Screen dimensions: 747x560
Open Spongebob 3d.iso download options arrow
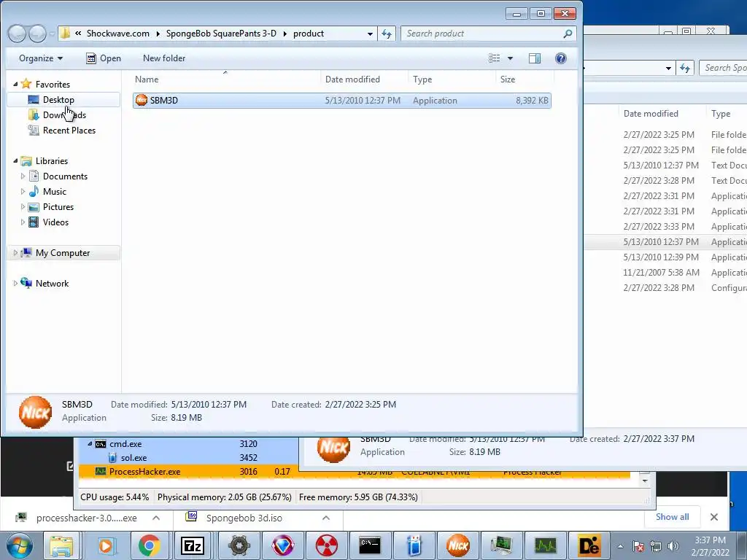coord(326,518)
